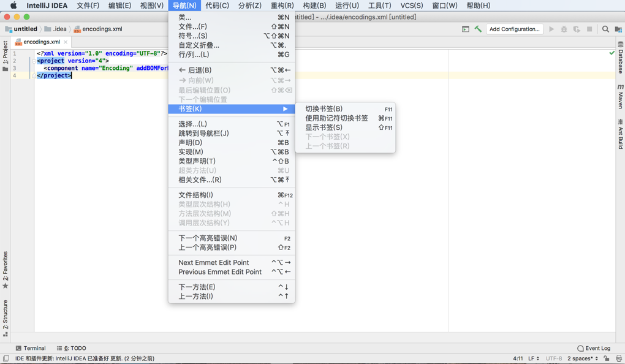The height and width of the screenshot is (364, 625).
Task: Open the 代码(C) menu
Action: point(218,6)
